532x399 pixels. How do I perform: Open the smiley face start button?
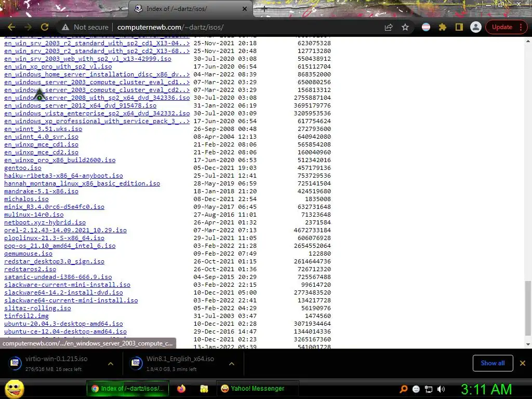point(14,389)
